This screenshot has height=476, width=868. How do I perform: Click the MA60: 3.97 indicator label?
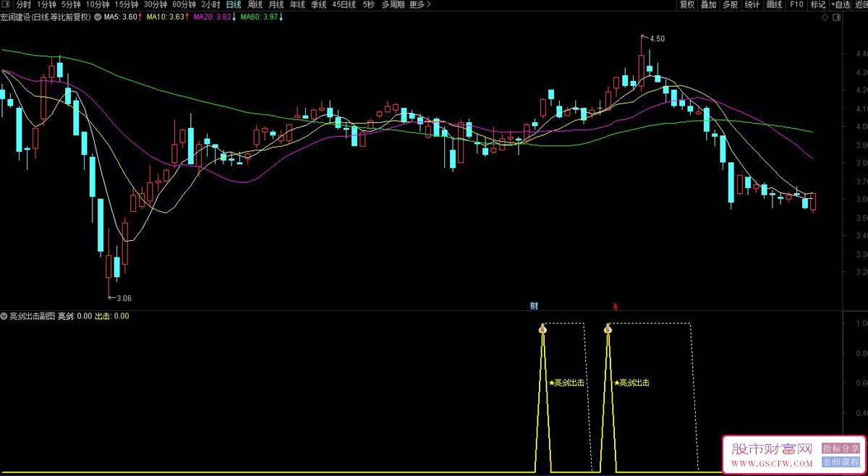pyautogui.click(x=259, y=17)
